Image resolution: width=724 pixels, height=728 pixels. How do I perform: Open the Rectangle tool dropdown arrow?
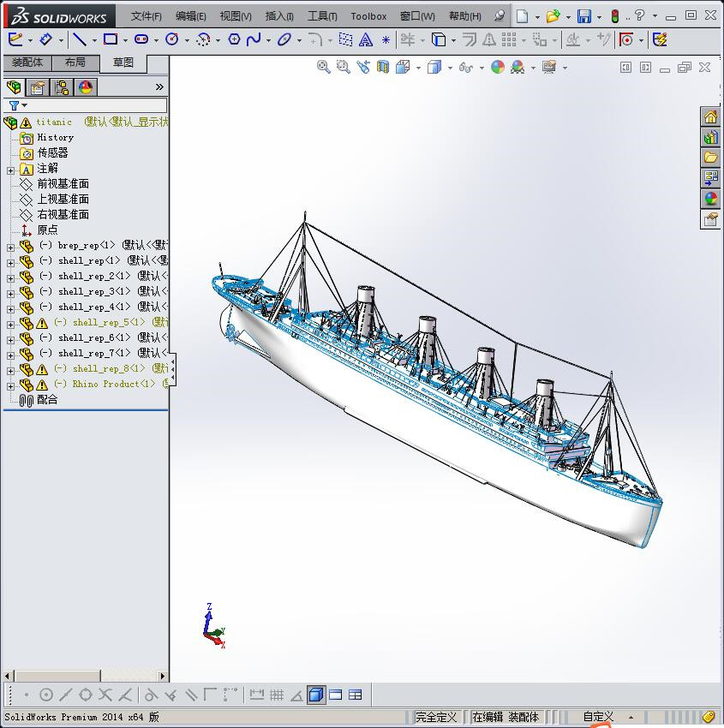tap(125, 40)
